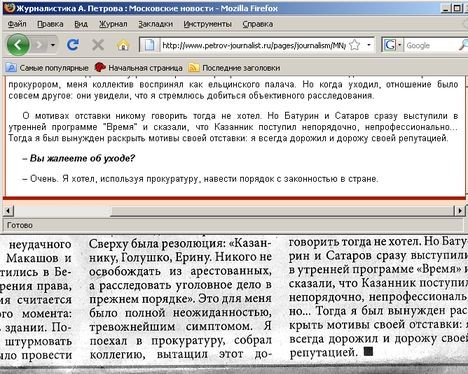Open the Закладки menu
Image resolution: width=468 pixels, height=374 pixels.
155,24
